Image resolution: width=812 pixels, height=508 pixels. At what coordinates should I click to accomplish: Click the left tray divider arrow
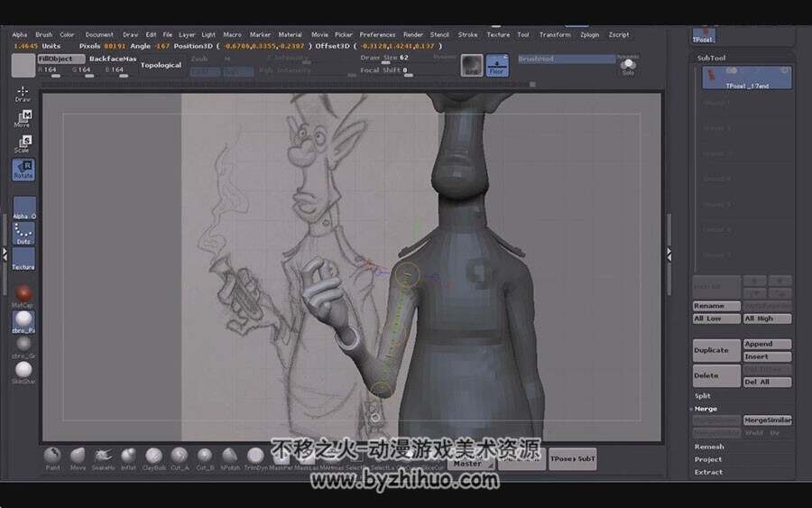coord(5,254)
